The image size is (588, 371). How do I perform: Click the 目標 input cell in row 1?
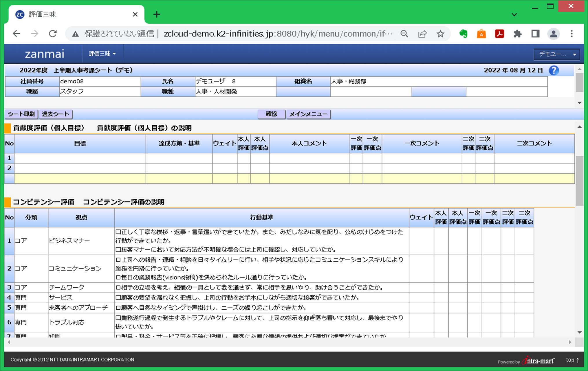pos(80,158)
